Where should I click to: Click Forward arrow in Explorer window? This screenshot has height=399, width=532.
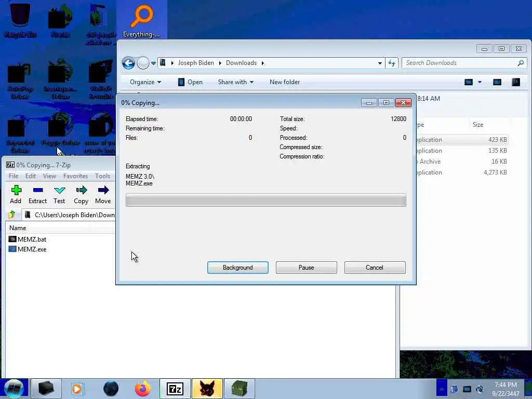[x=143, y=63]
